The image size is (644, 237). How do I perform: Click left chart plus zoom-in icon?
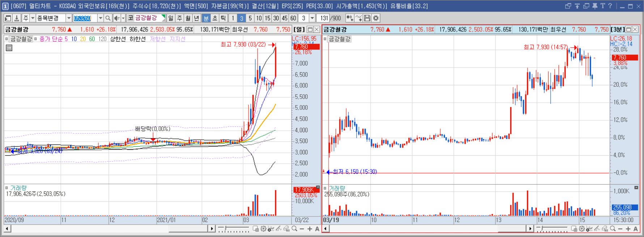(310, 229)
